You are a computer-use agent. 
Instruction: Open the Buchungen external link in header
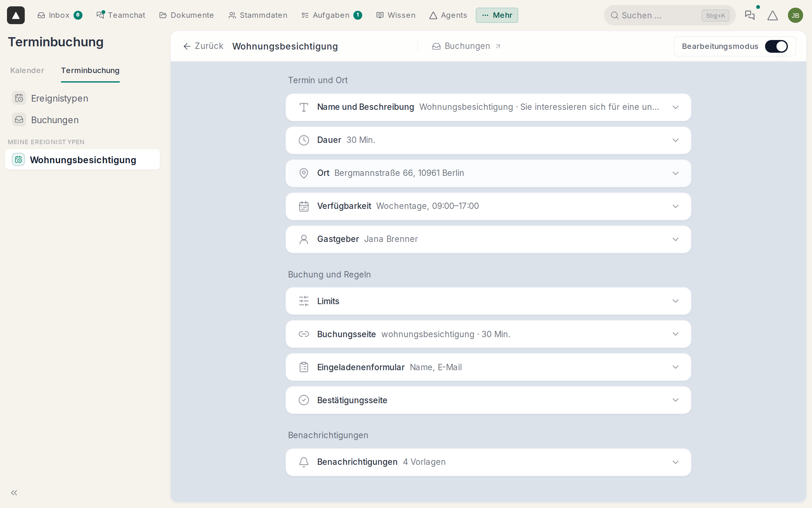[x=466, y=46]
